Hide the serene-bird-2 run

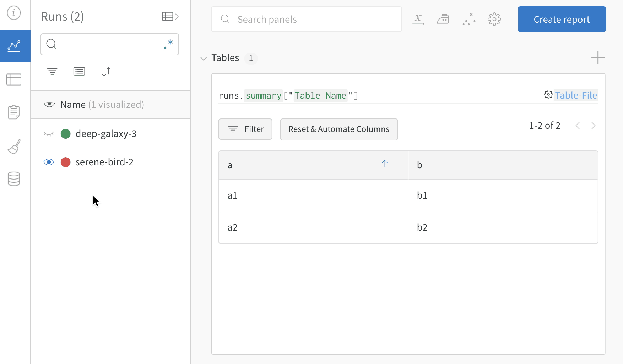pos(49,162)
